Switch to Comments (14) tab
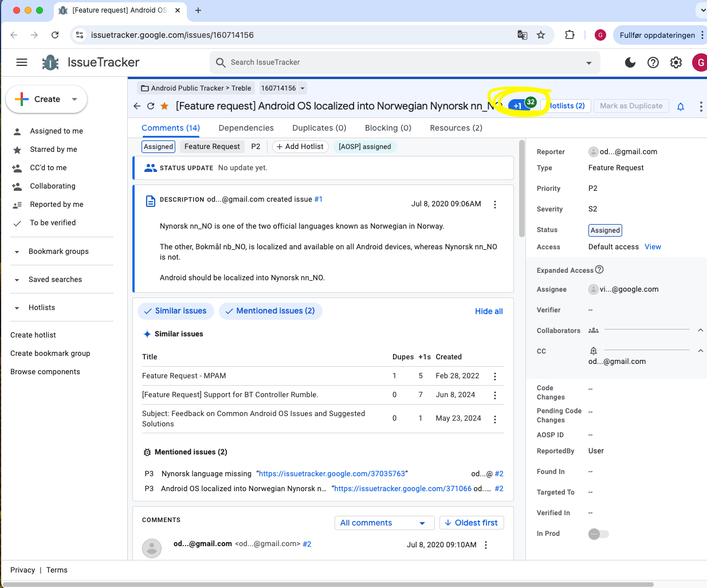 point(171,128)
